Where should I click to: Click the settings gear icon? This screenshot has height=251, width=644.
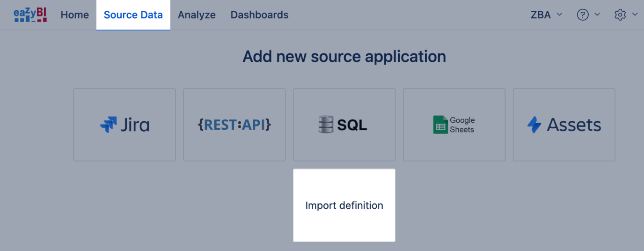(620, 15)
